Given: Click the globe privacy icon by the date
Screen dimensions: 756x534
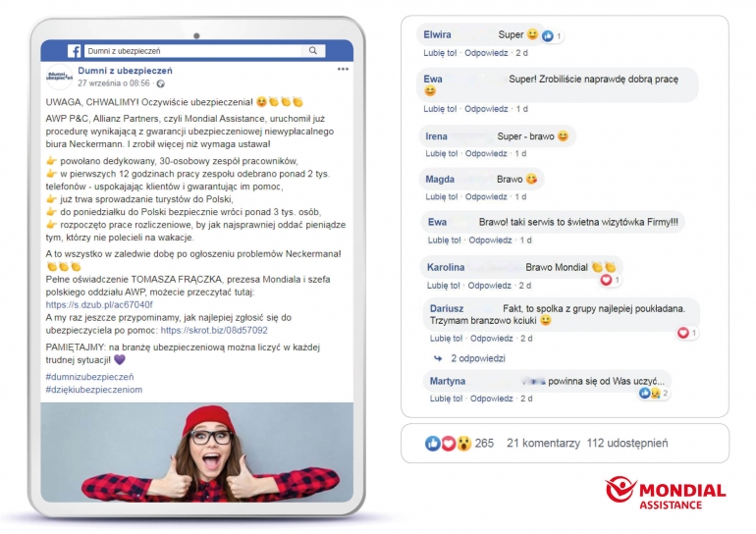Looking at the screenshot, I should [x=161, y=83].
